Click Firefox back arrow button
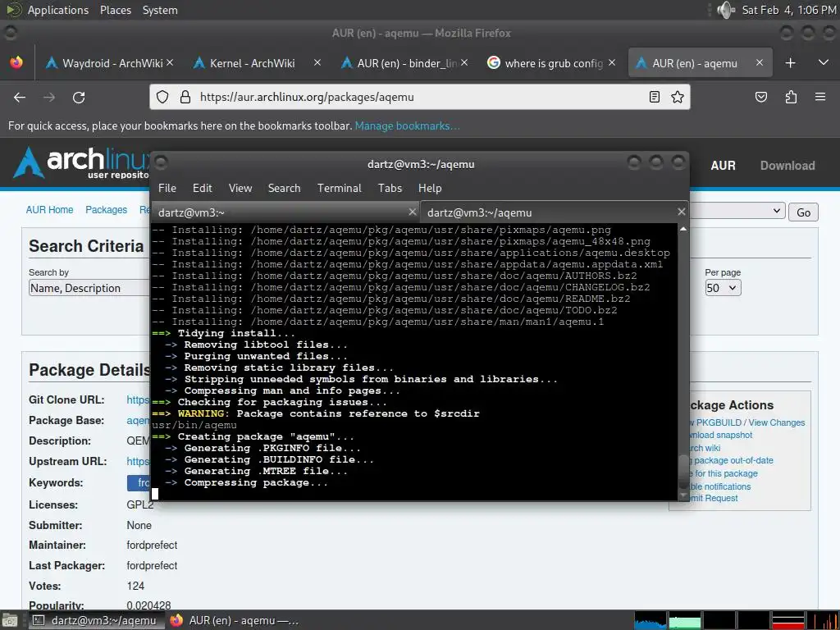 click(20, 97)
